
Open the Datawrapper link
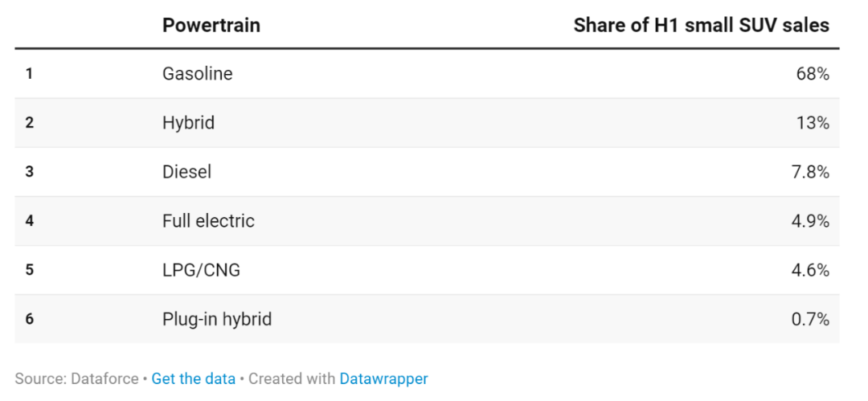[383, 378]
